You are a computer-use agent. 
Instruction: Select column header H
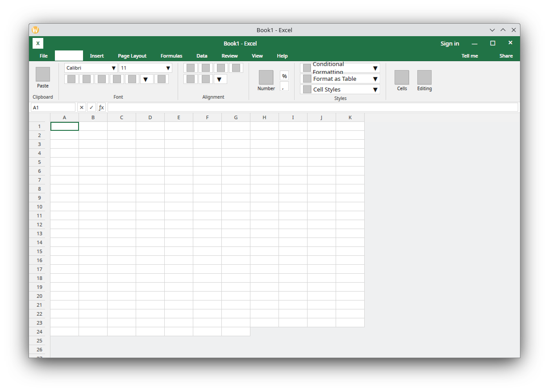pyautogui.click(x=265, y=117)
